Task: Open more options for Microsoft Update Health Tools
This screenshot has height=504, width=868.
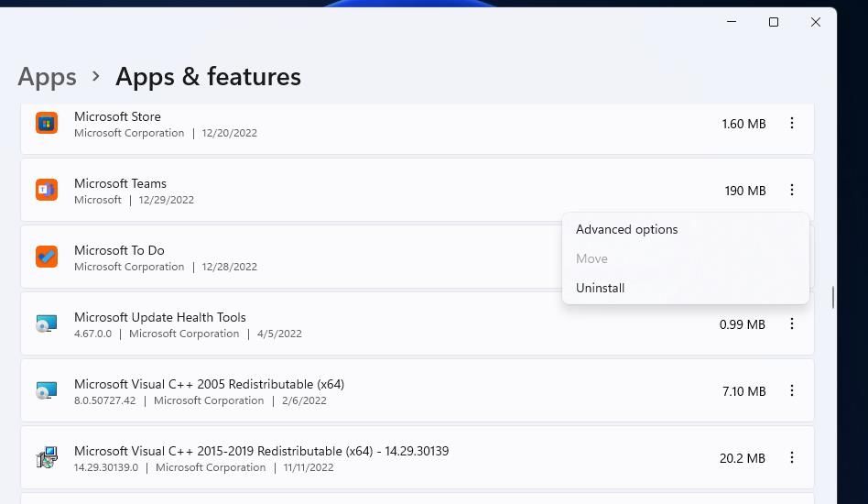Action: [x=792, y=323]
